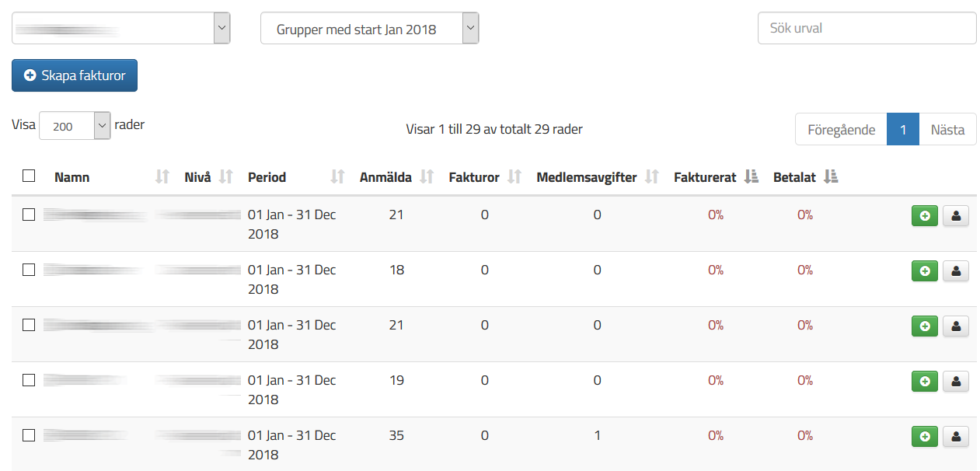Image resolution: width=980 pixels, height=471 pixels.
Task: Click Nästa pagination item
Action: (x=948, y=130)
